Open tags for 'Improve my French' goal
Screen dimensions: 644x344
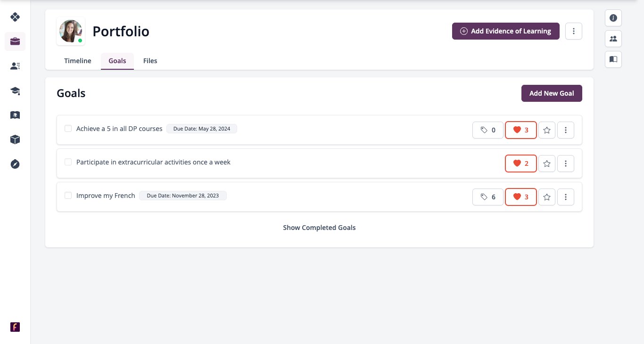click(488, 197)
